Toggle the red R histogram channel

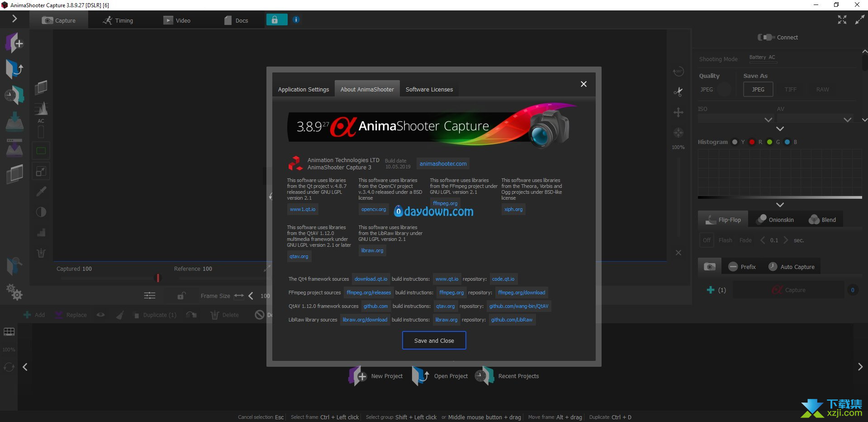pos(752,142)
